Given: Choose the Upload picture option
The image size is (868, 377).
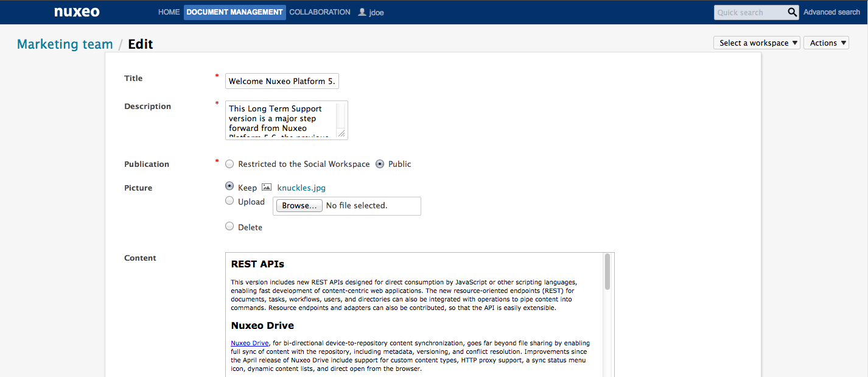Looking at the screenshot, I should pos(229,200).
